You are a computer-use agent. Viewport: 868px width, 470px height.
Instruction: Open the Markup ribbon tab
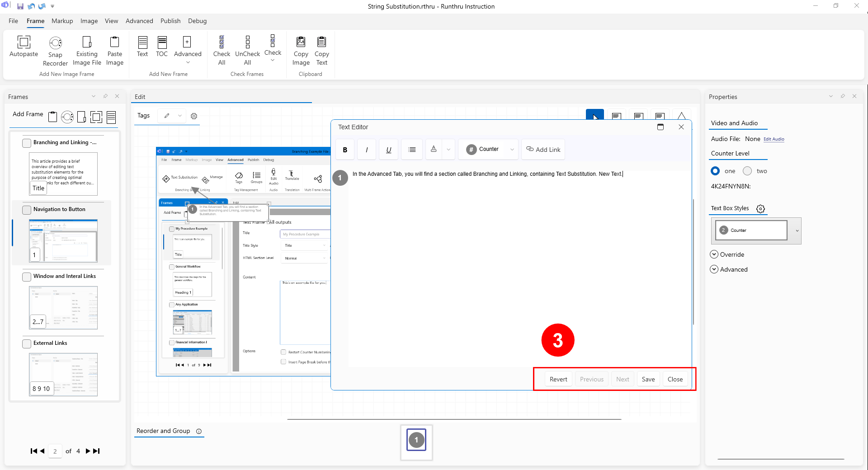pos(62,21)
